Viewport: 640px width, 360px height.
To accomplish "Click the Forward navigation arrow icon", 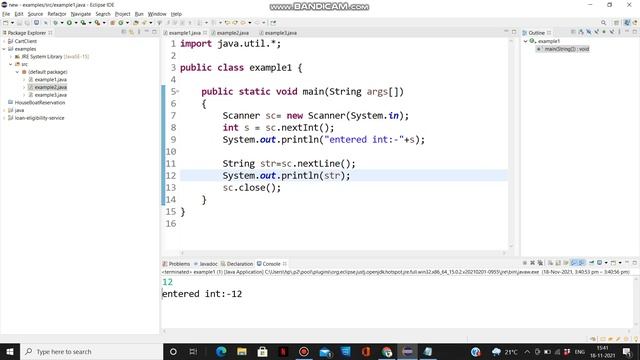I will tap(257, 23).
